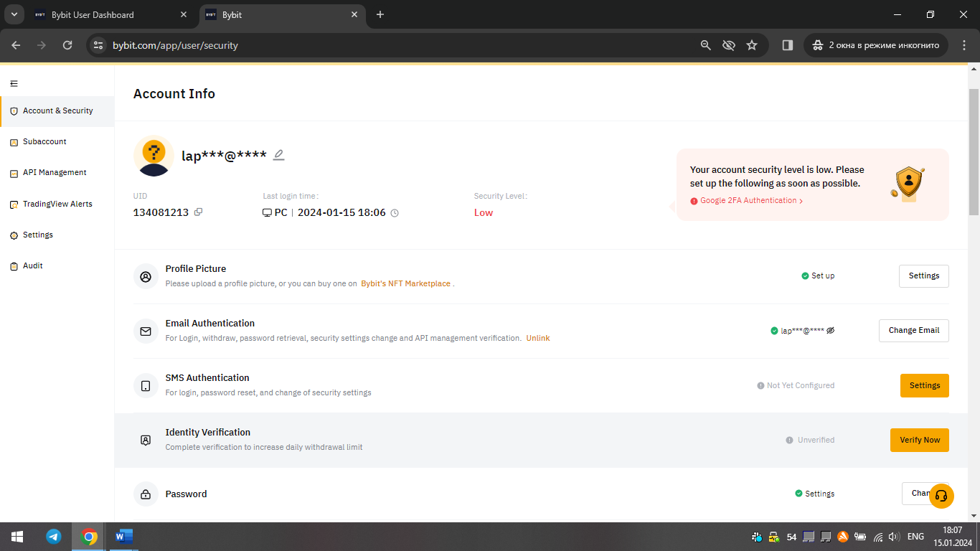Open the support headset chat button

[941, 496]
